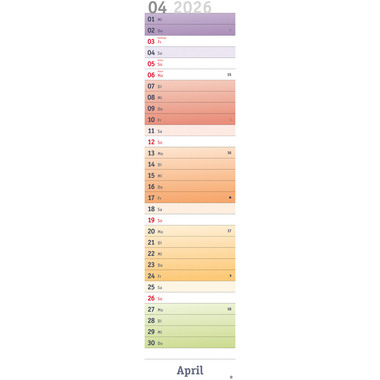This screenshot has width=380, height=380.
Task: Select the red-shaded row for day 08
Action: [x=190, y=97]
